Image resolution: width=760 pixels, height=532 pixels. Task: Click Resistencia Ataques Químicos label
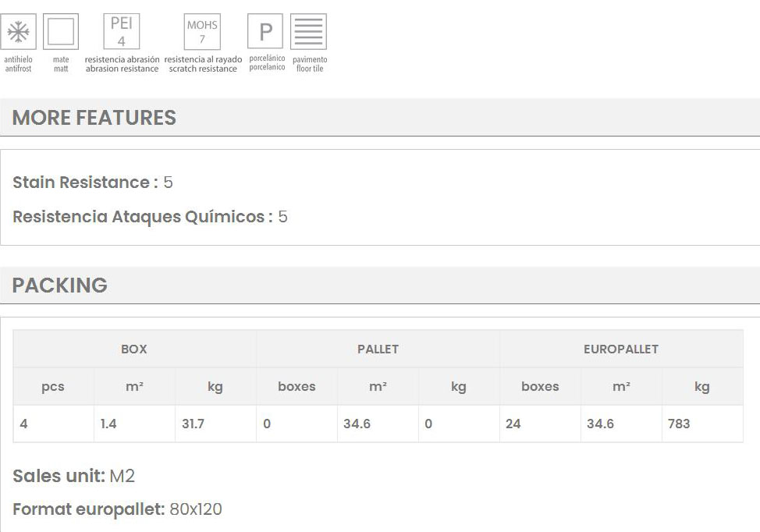pyautogui.click(x=143, y=217)
